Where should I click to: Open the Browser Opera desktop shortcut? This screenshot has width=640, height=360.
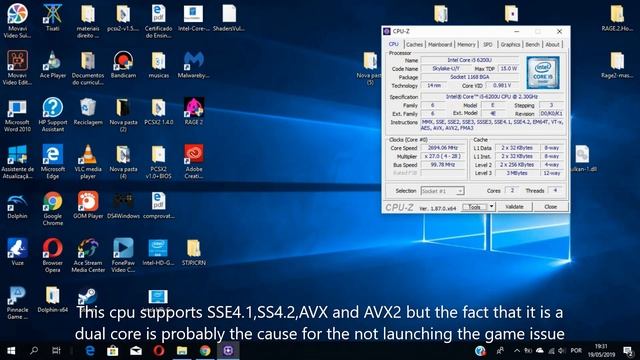pos(53,255)
